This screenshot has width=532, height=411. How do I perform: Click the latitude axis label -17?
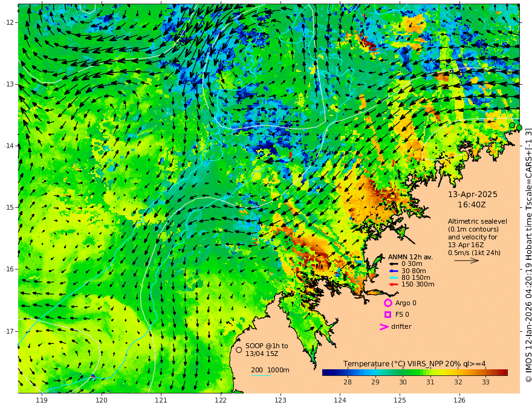click(9, 331)
